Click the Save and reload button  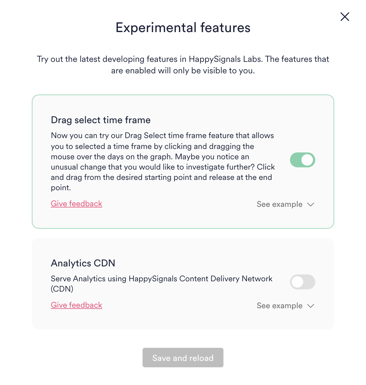(x=183, y=358)
